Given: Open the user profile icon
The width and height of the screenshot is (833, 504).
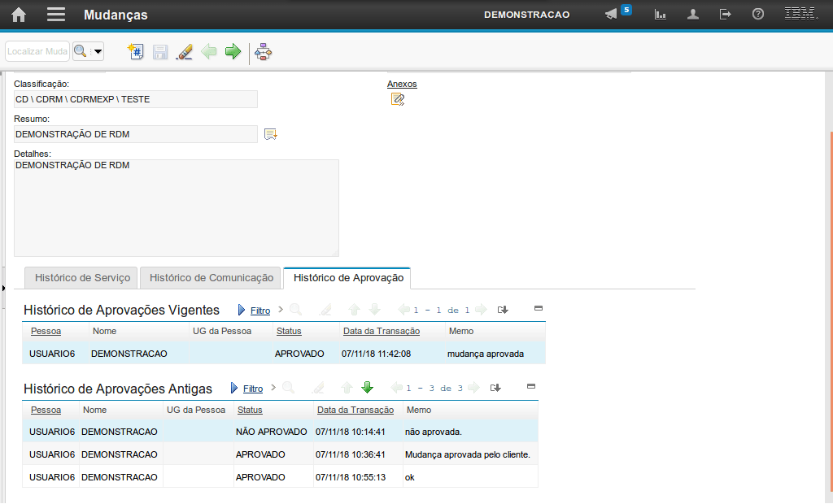Looking at the screenshot, I should (x=693, y=15).
